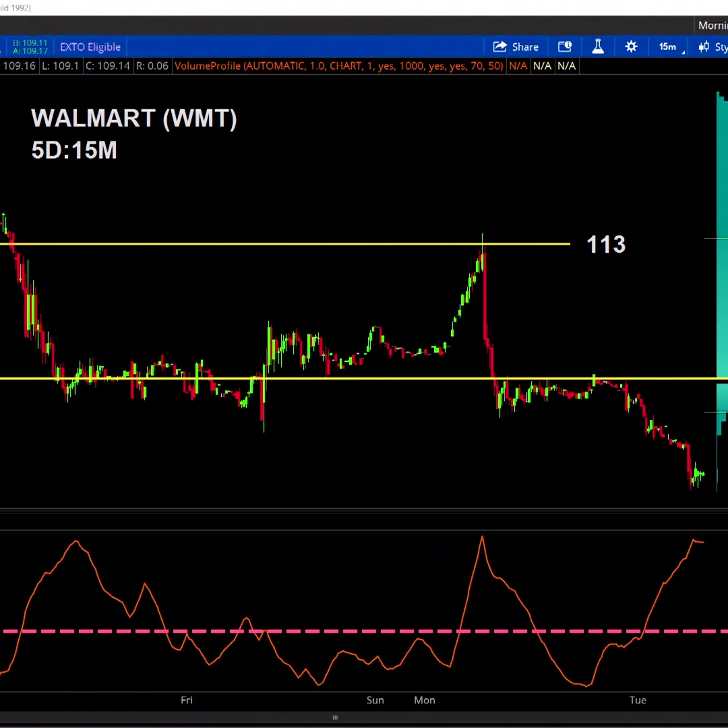Viewport: 728px width, 728px height.
Task: Open the info-badge window icon beside Share
Action: tap(565, 47)
